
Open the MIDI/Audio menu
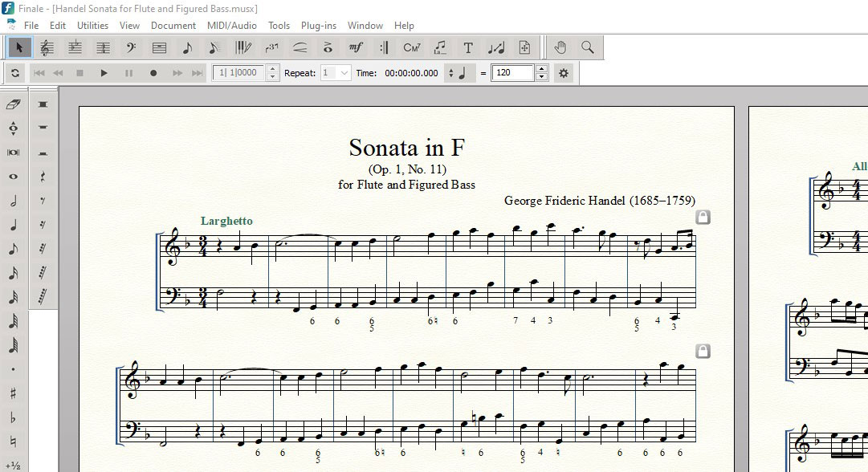[x=232, y=26]
